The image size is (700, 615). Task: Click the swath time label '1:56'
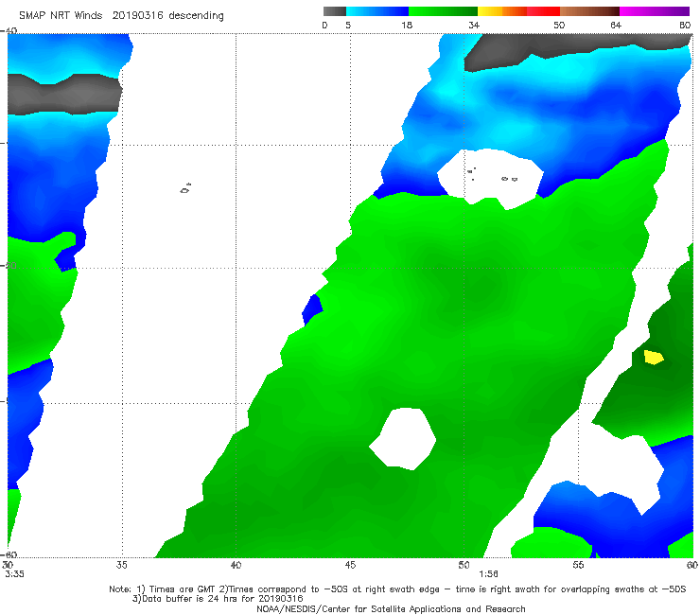click(x=488, y=574)
